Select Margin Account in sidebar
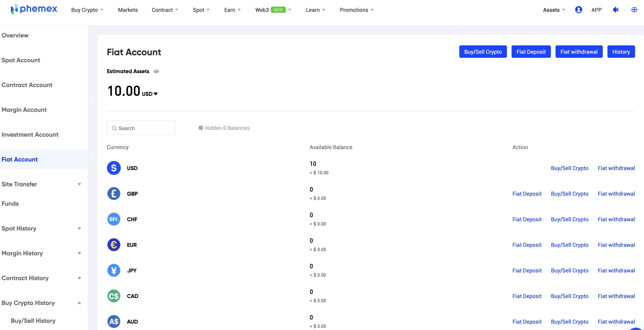 tap(24, 110)
